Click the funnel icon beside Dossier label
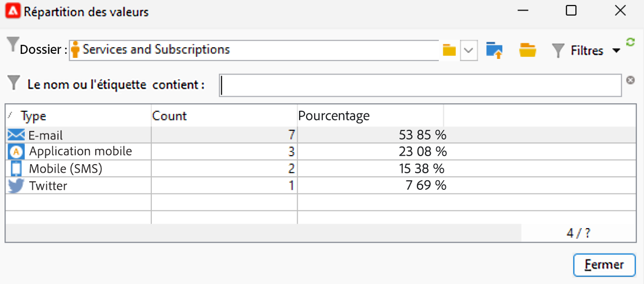Screen dimensions: 644x284 12,45
